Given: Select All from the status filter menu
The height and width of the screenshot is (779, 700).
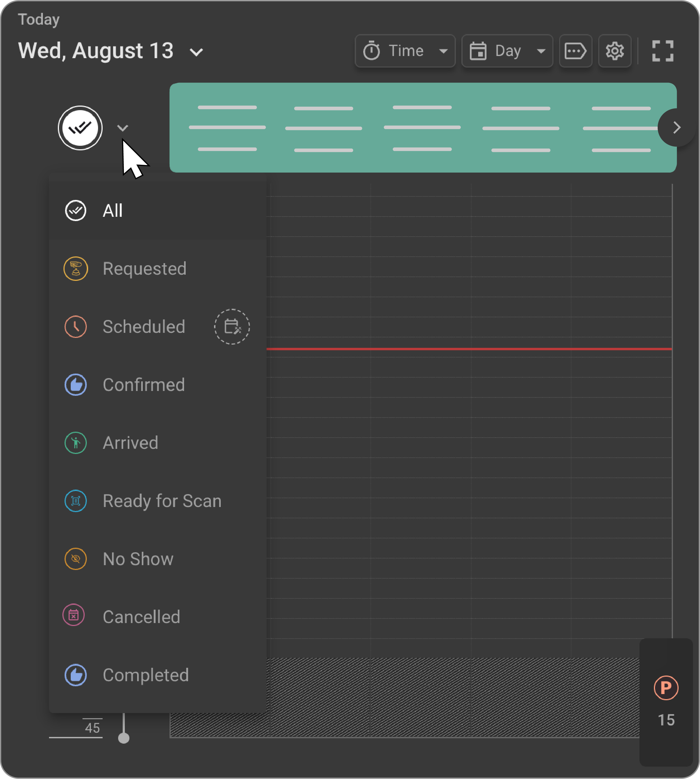Looking at the screenshot, I should tap(112, 210).
